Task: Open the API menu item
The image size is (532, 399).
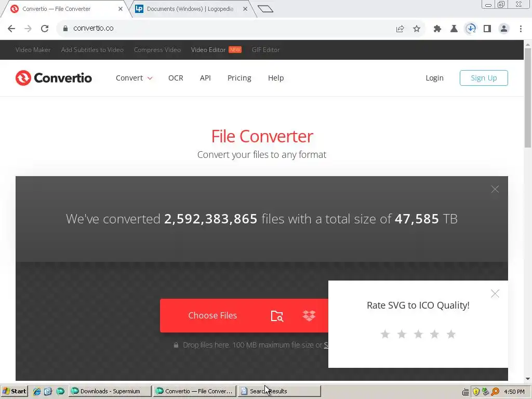Action: coord(205,78)
